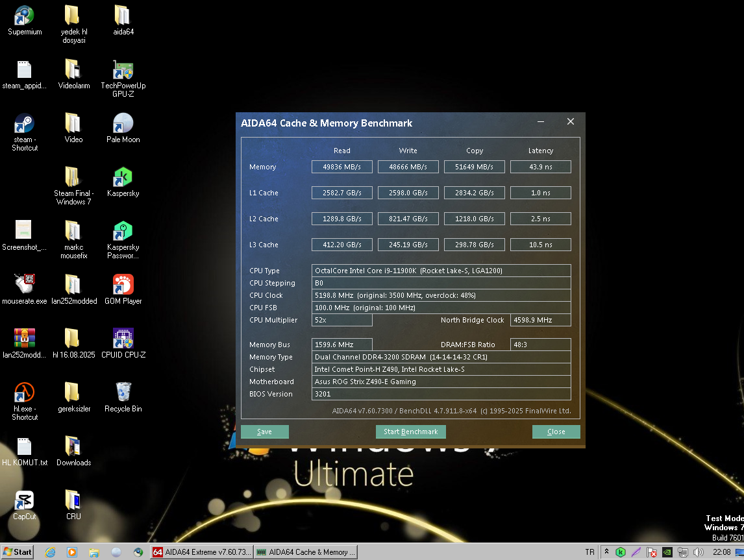The width and height of the screenshot is (744, 560).
Task: Open the Screenshot_ image file
Action: point(25,236)
